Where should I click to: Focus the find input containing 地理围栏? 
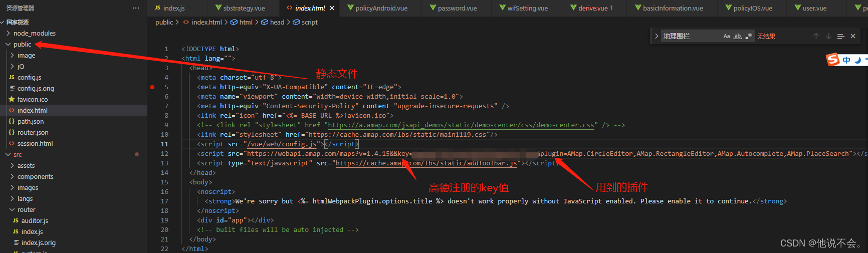(x=692, y=36)
